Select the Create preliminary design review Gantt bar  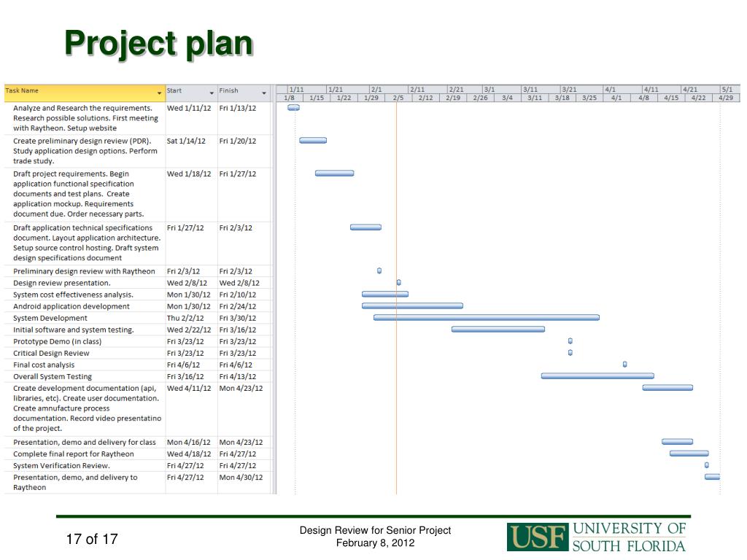tap(313, 141)
